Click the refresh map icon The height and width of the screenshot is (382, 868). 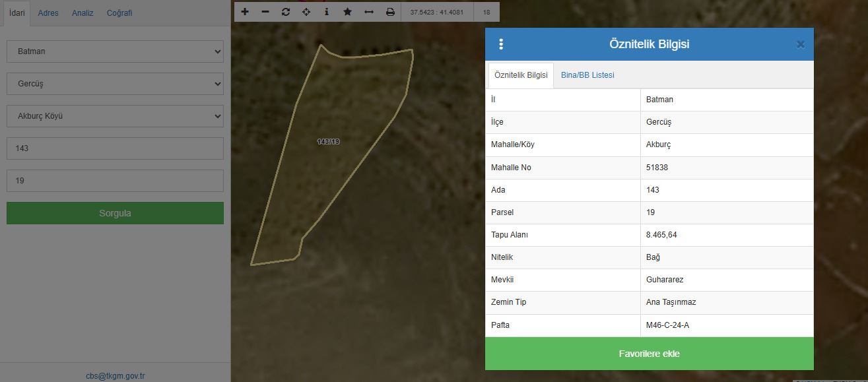[x=286, y=12]
